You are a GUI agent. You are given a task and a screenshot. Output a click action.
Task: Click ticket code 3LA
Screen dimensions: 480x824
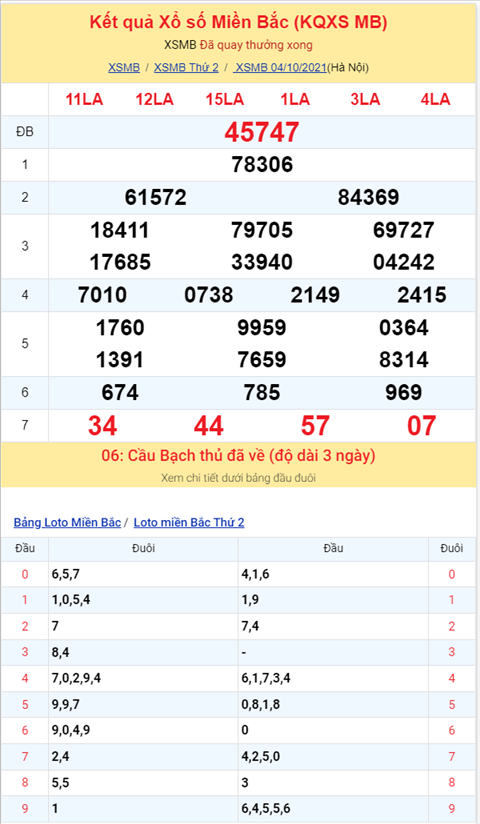tap(365, 99)
